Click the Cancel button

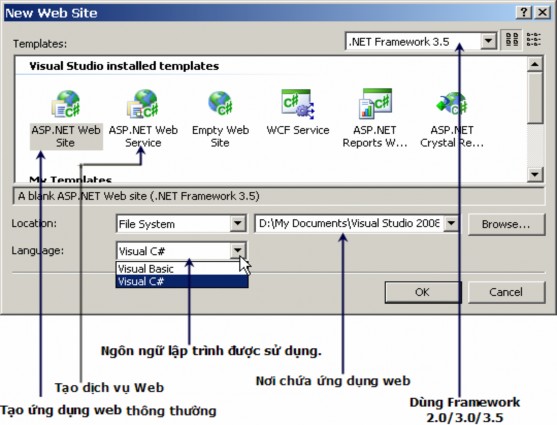pyautogui.click(x=506, y=292)
